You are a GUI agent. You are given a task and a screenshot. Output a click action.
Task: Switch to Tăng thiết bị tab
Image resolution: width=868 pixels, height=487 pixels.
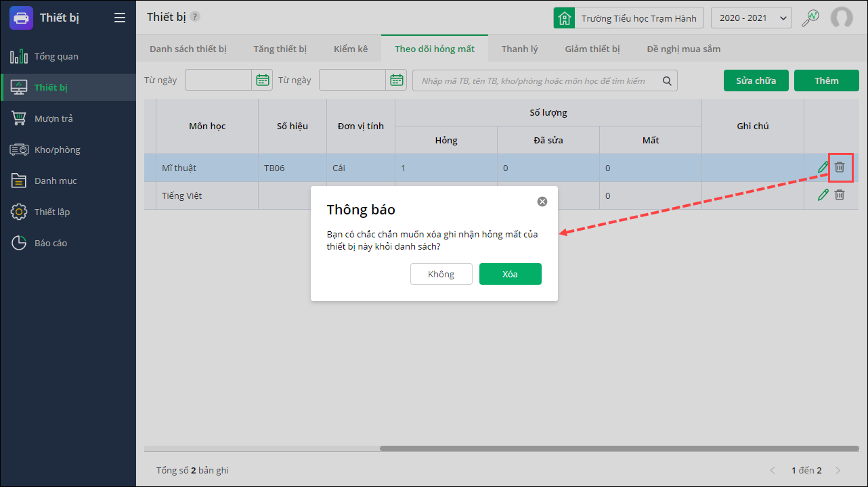point(280,49)
